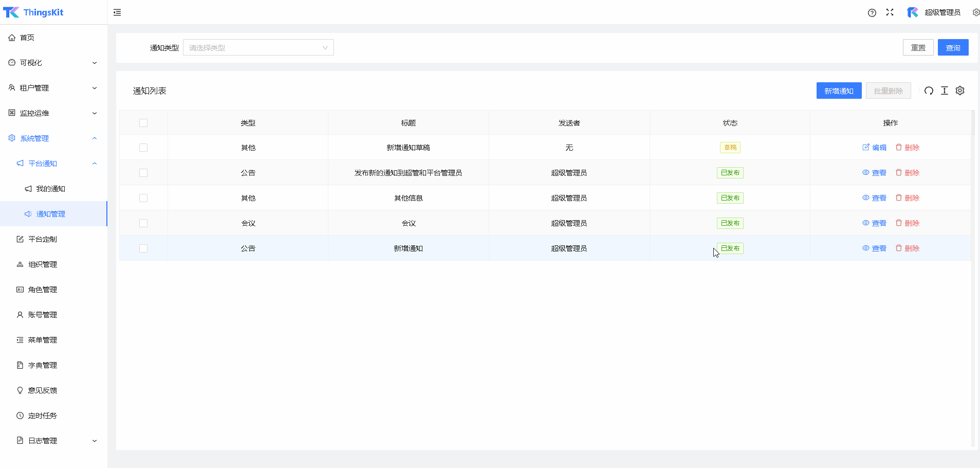Viewport: 980px width, 468px height.
Task: Check the box for the 新增通知草稿 row
Action: point(143,148)
